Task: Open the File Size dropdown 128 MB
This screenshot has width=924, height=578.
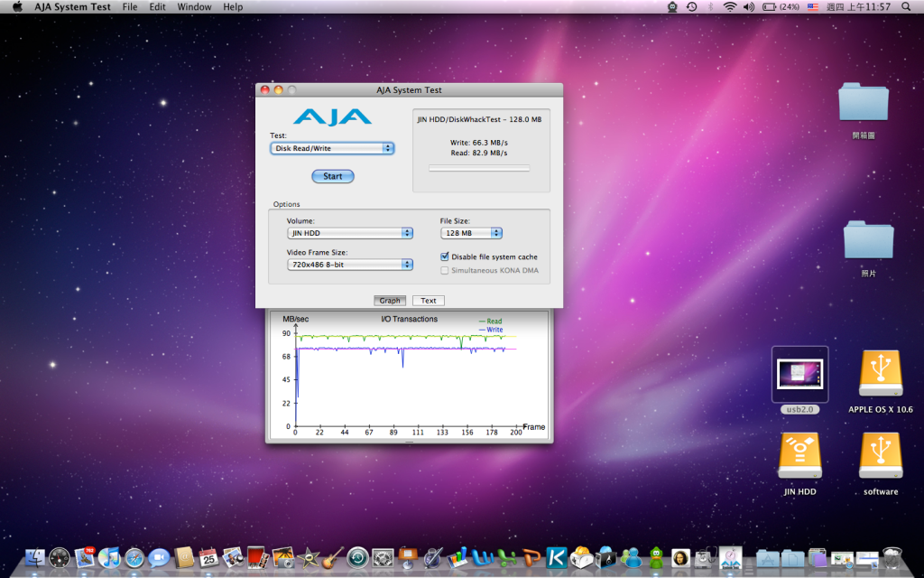Action: click(471, 233)
